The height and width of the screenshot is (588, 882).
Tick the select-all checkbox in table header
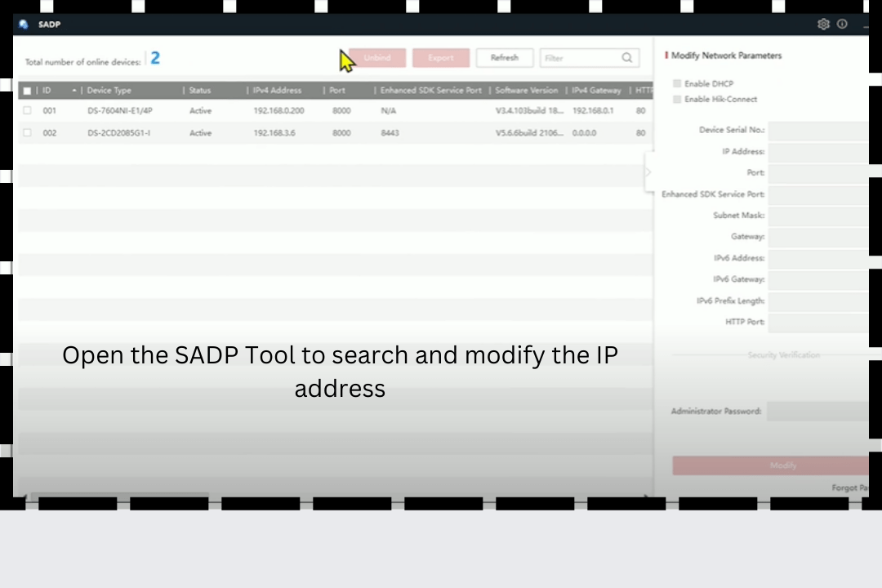pyautogui.click(x=27, y=91)
